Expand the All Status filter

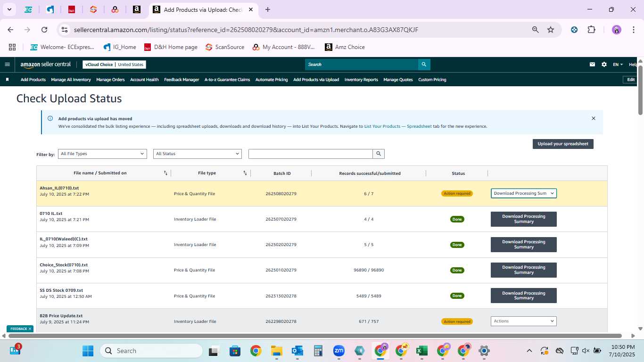(x=198, y=154)
